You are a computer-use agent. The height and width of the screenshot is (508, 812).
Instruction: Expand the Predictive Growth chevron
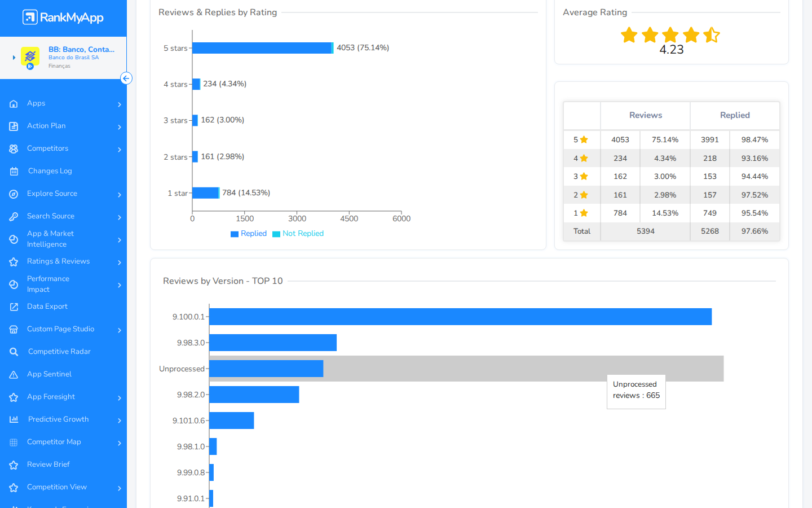pyautogui.click(x=120, y=421)
